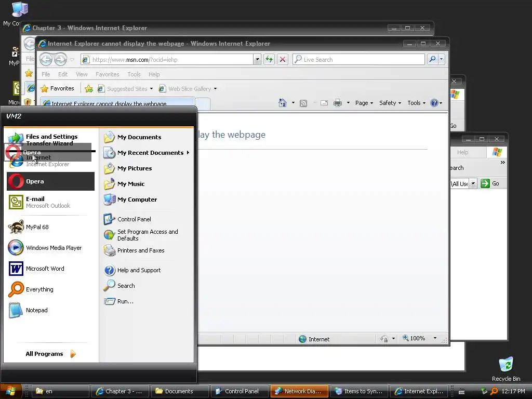Image resolution: width=532 pixels, height=399 pixels.
Task: Click the Home icon in IE toolbar
Action: (282, 103)
